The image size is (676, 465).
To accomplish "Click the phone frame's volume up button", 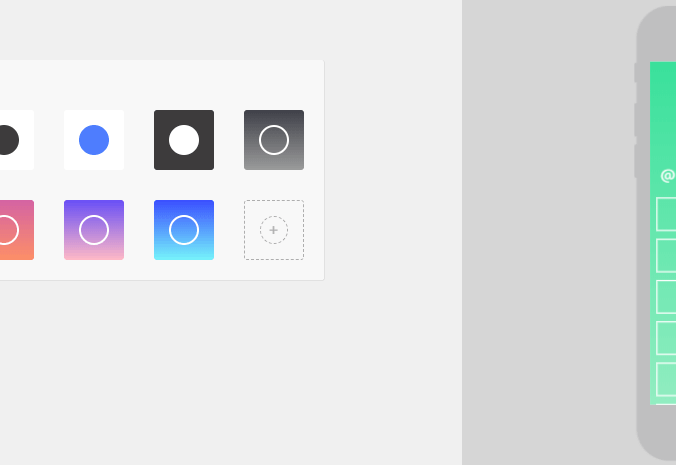I will click(635, 120).
